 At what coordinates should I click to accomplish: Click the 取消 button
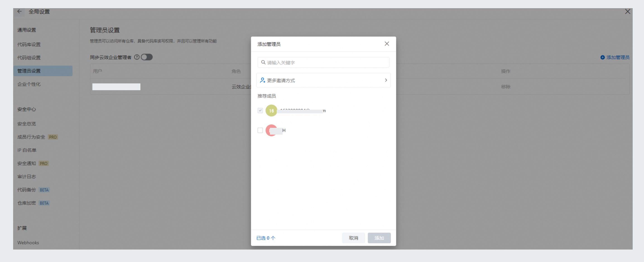(x=353, y=238)
